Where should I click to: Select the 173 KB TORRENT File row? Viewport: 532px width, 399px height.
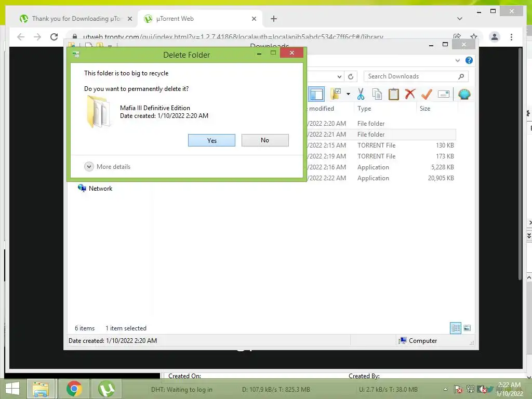381,156
